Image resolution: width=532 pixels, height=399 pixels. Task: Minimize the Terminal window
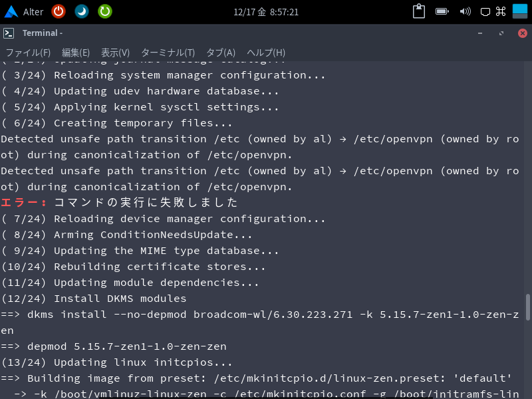[x=480, y=32]
